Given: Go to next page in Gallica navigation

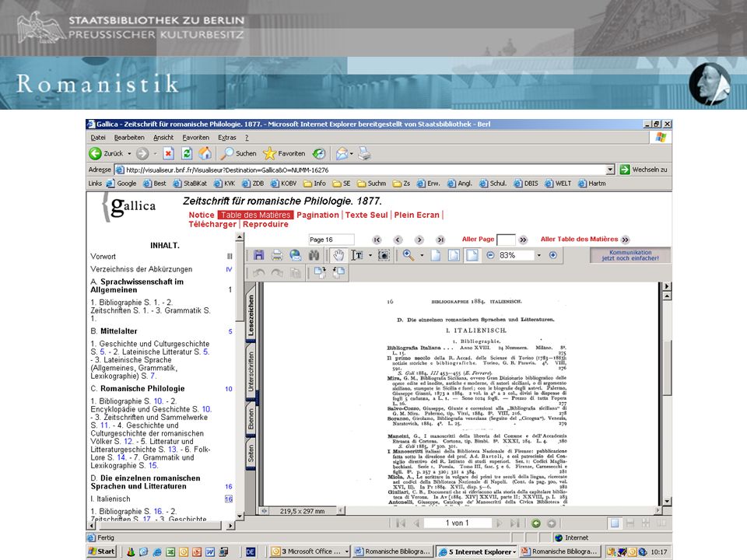Looking at the screenshot, I should pyautogui.click(x=419, y=240).
